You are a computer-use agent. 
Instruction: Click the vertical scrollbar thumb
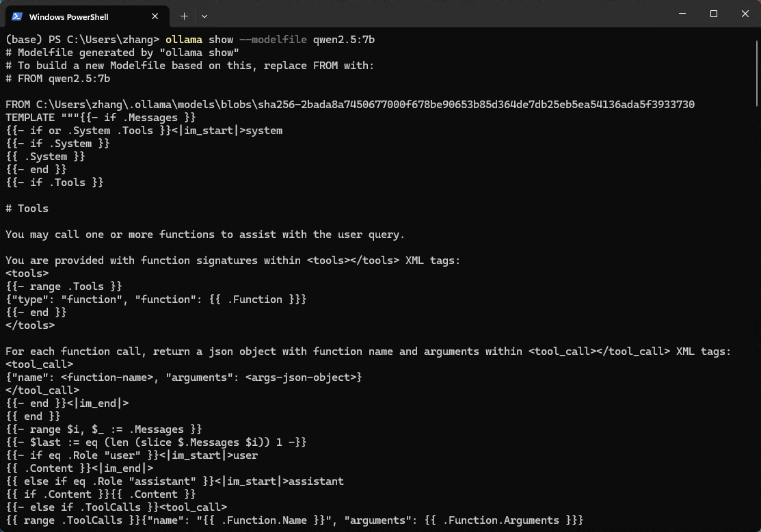tap(757, 73)
